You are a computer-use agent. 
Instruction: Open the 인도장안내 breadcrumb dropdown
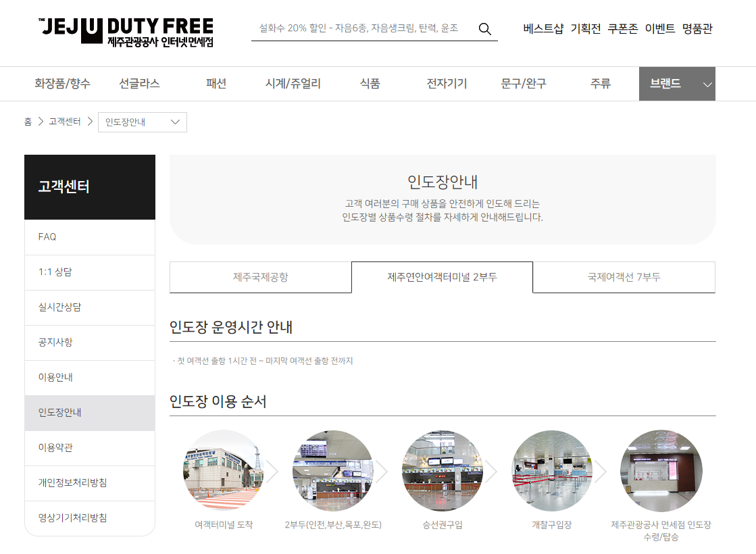143,122
